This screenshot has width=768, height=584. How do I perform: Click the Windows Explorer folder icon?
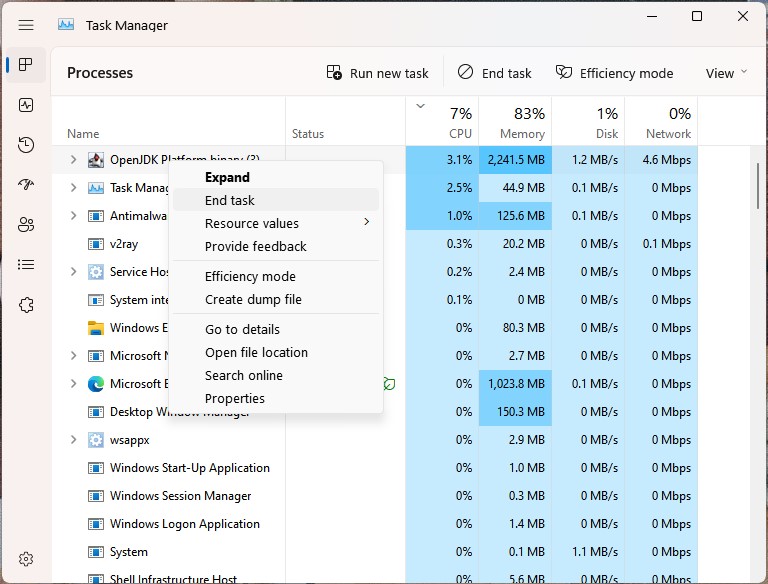pos(96,328)
